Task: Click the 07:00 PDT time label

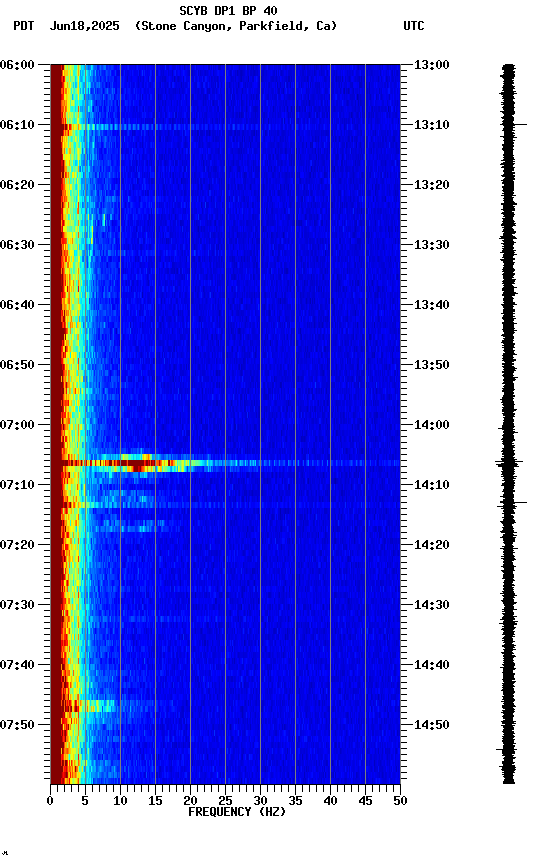Action: tap(17, 425)
